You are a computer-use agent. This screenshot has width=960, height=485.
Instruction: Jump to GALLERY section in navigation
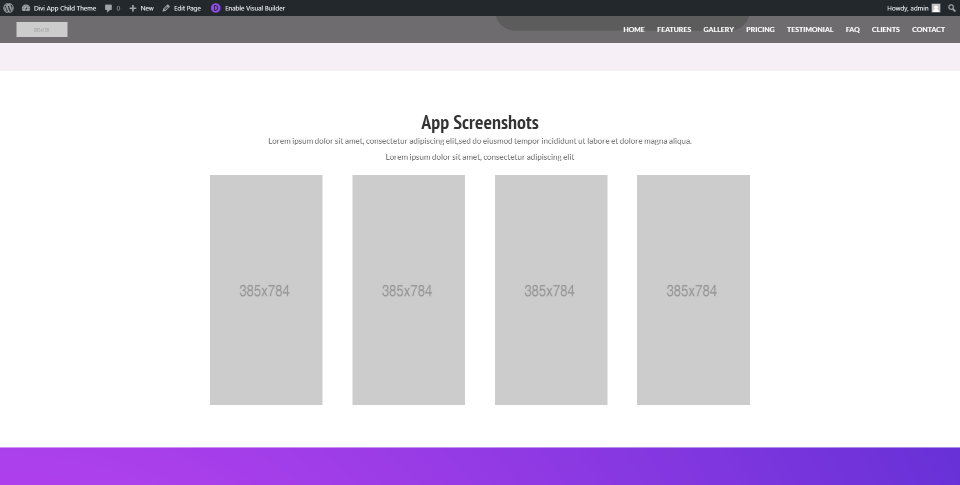point(718,29)
